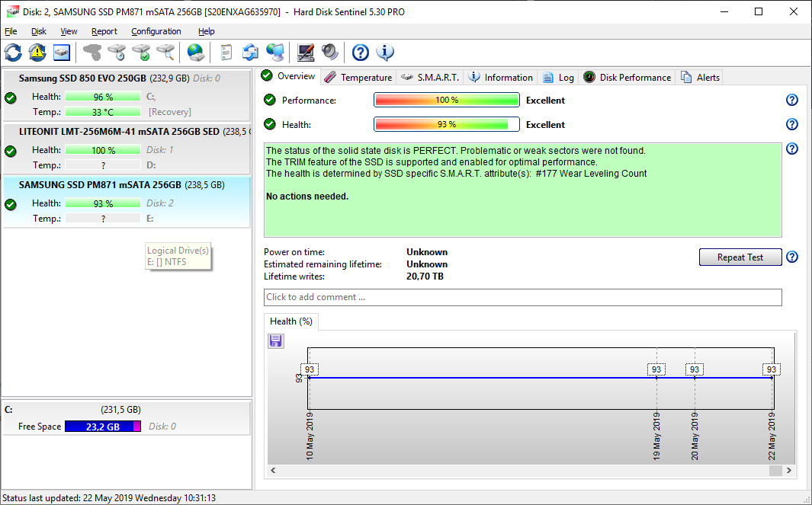The height and width of the screenshot is (505, 812).
Task: Click the 93 data point at 20 May 2019
Action: [695, 369]
